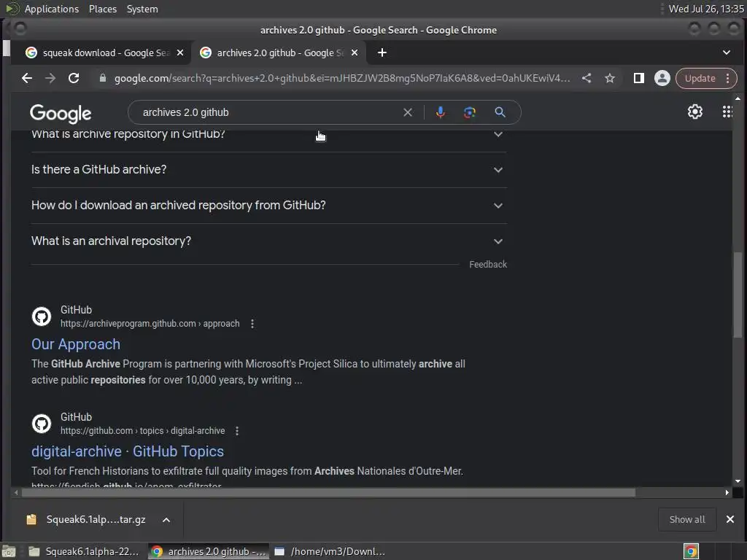Click the scroll down arrow of the page
747x560 pixels.
(738, 481)
